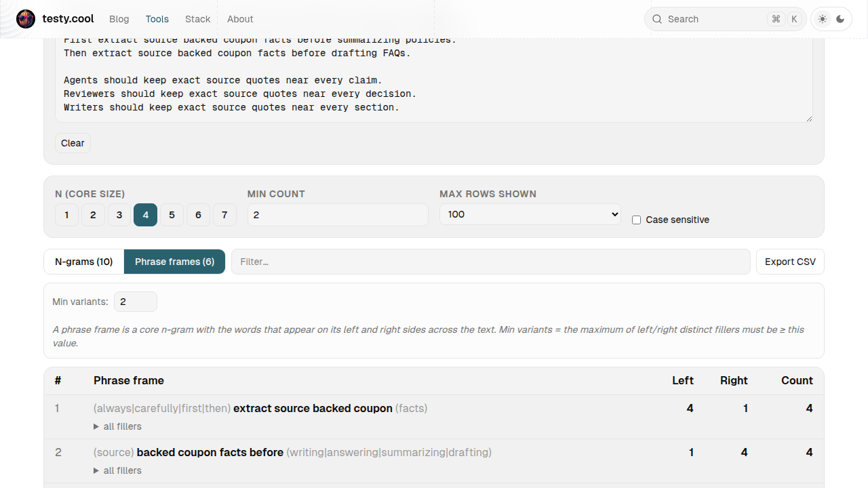Click the Min variants number field
Viewport: 868px width, 488px height.
(x=136, y=302)
